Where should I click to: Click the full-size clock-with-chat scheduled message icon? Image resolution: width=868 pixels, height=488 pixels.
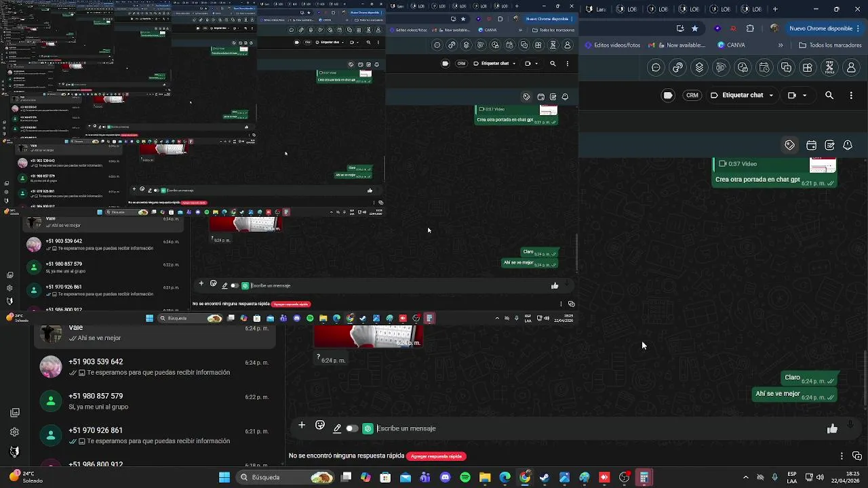[743, 68]
